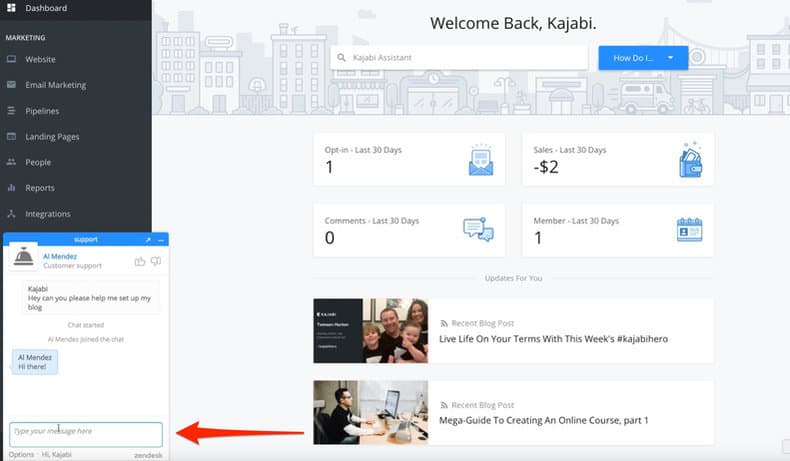Screen dimensions: 790x461
Task: Click Hi, Kajabi in chat footer
Action: coord(56,454)
